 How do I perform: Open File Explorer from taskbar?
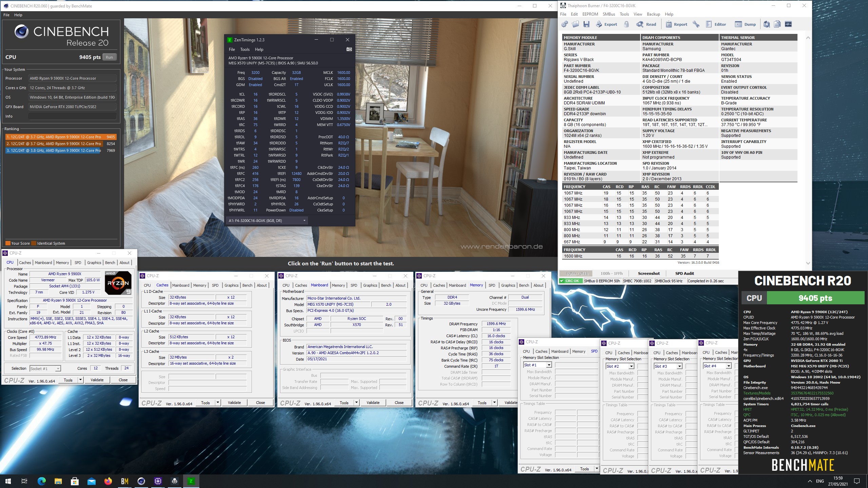(x=58, y=481)
